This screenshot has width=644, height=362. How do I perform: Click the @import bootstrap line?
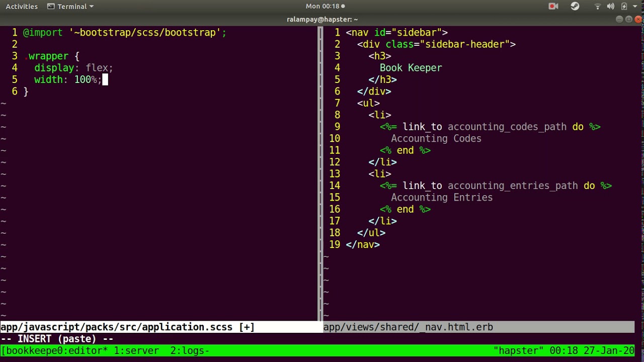[x=125, y=33]
